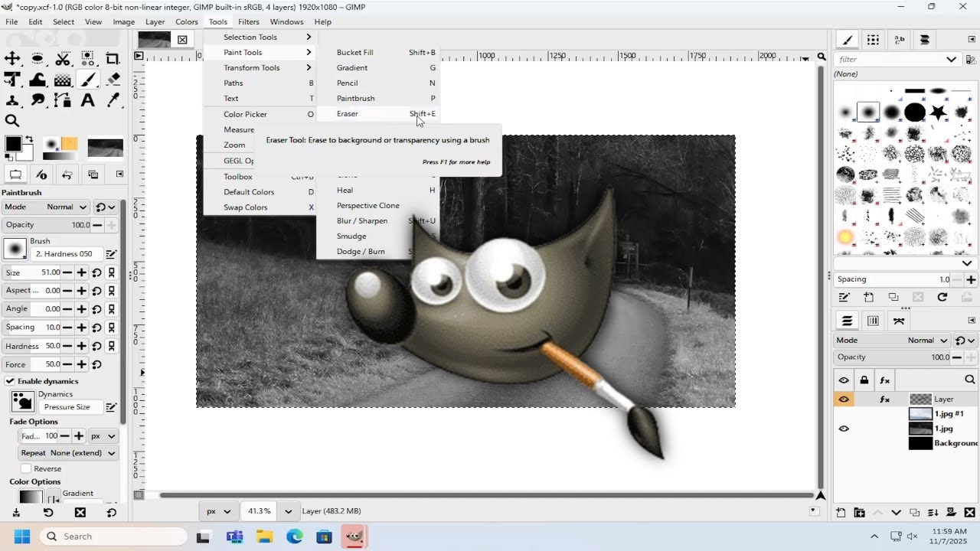Open Repeat None (extend) dropdown
Screen dimensions: 980x551
(x=68, y=453)
